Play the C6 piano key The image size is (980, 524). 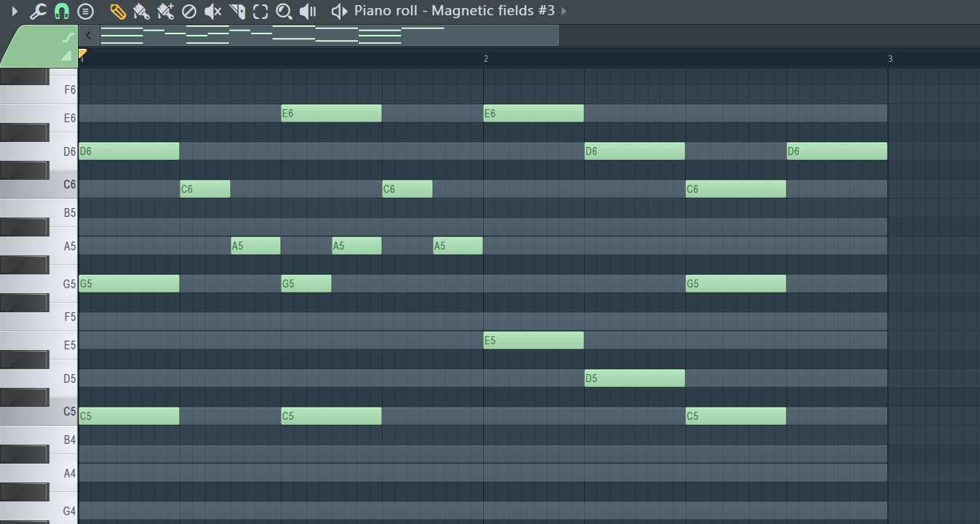39,184
